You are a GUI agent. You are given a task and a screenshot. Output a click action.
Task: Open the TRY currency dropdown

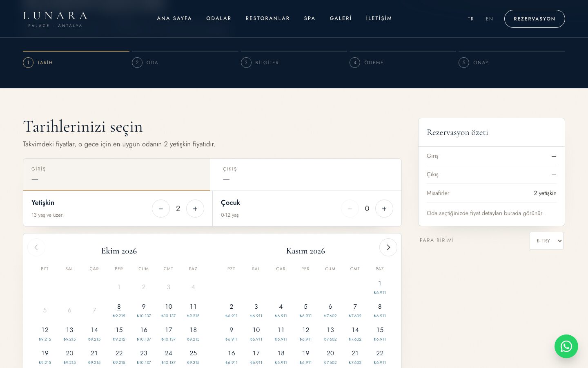pyautogui.click(x=546, y=241)
